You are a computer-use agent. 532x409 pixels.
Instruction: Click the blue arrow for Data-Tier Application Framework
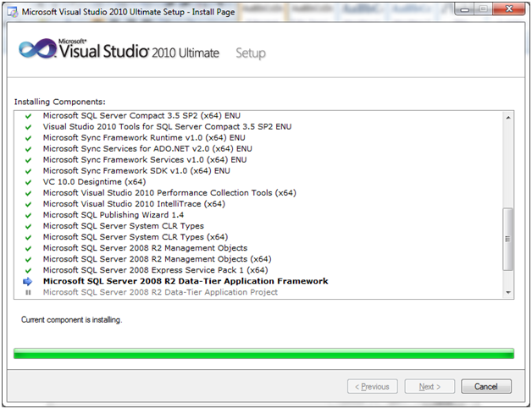[28, 281]
